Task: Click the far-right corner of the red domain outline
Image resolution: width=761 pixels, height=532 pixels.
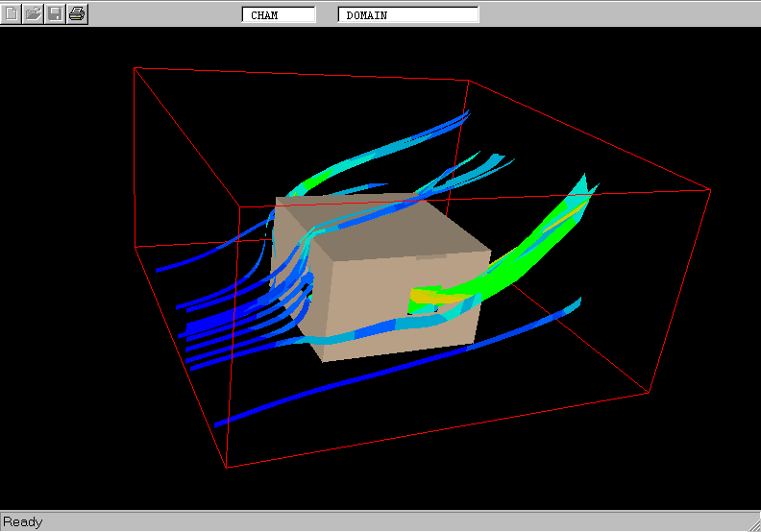Action: click(x=709, y=190)
